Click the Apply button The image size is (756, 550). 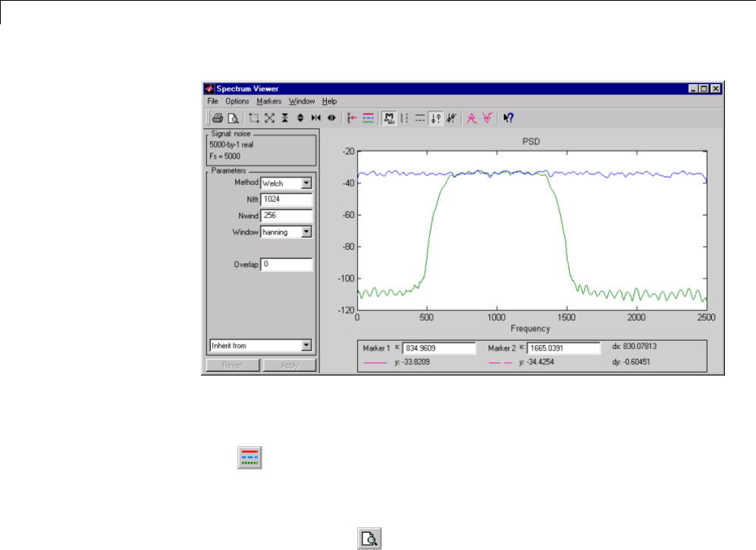pyautogui.click(x=289, y=365)
